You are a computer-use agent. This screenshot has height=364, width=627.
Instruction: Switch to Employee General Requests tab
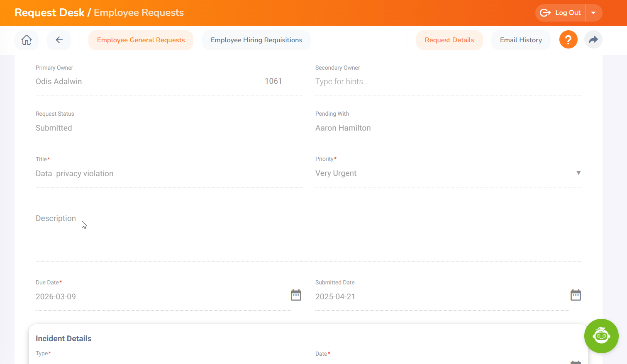(x=141, y=40)
